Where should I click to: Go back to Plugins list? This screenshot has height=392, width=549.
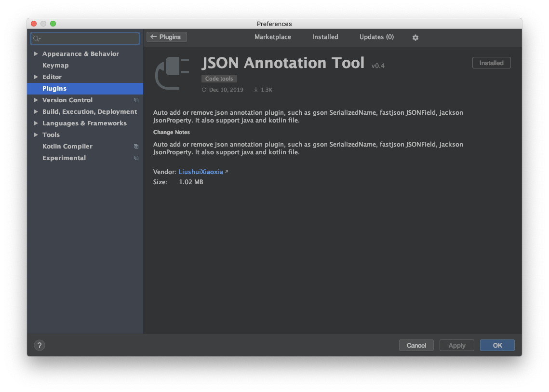point(167,37)
